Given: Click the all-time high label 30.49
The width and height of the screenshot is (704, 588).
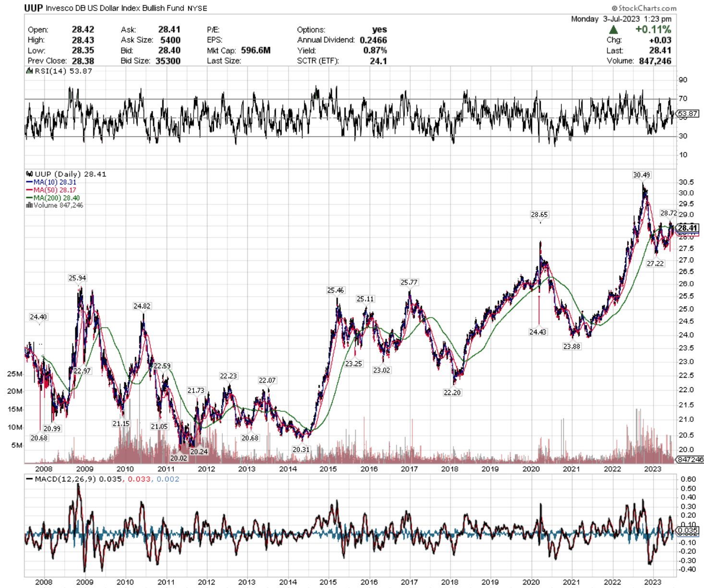Looking at the screenshot, I should pyautogui.click(x=642, y=175).
